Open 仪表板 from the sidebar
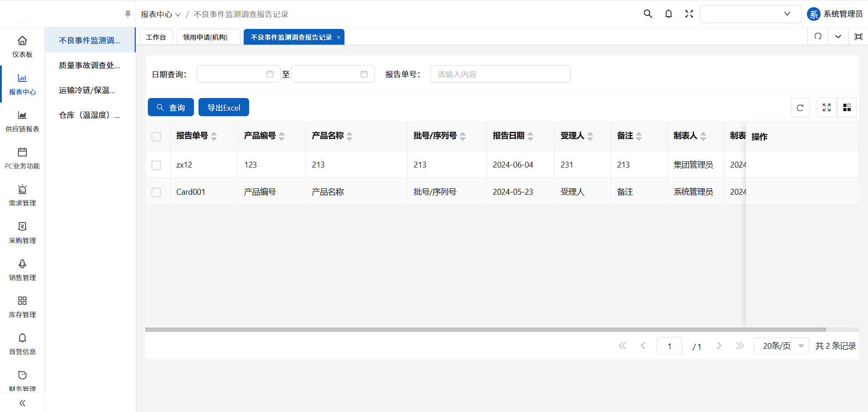Viewport: 868px width, 412px height. pyautogui.click(x=22, y=47)
